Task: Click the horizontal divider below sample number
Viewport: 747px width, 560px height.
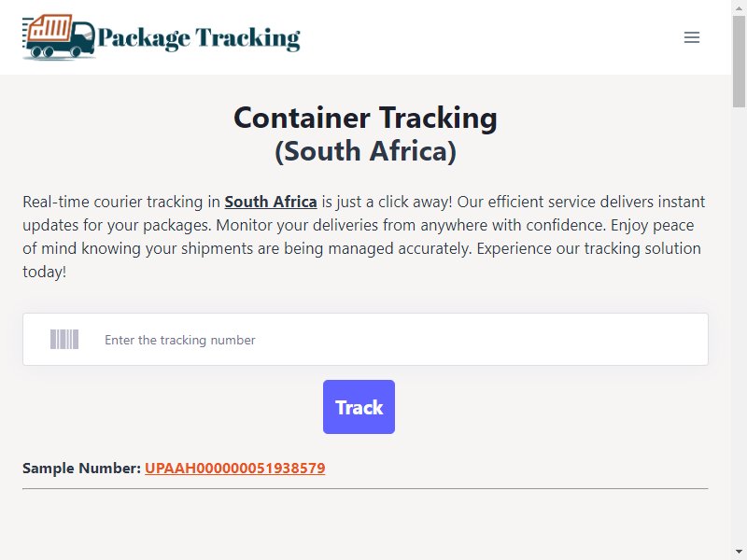Action: click(365, 488)
